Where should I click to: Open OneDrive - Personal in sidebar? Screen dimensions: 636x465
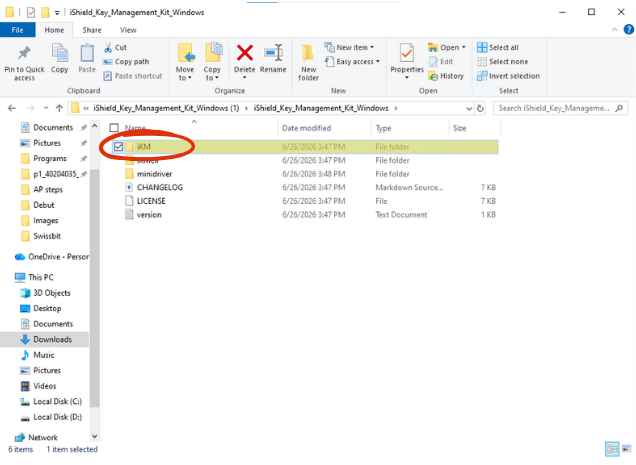[x=58, y=257]
